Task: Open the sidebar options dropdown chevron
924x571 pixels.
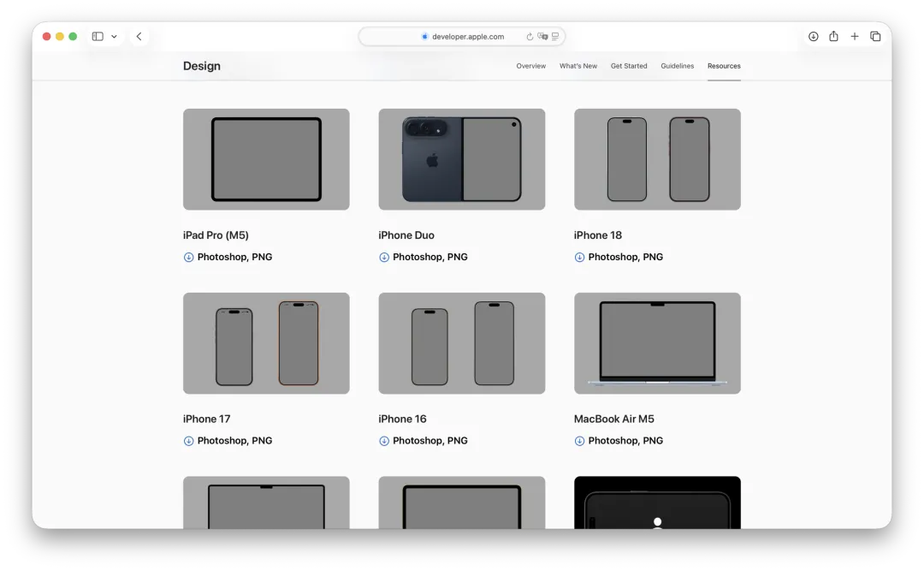Action: click(x=114, y=37)
